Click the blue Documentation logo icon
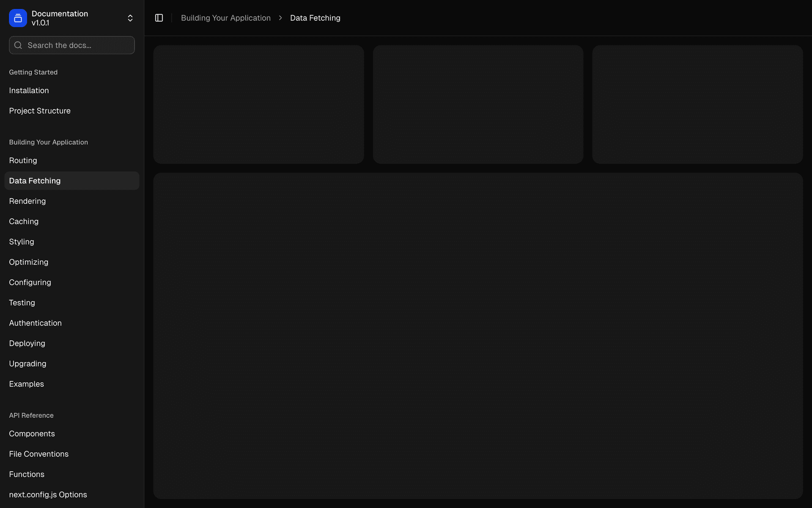This screenshot has width=812, height=508. [17, 18]
